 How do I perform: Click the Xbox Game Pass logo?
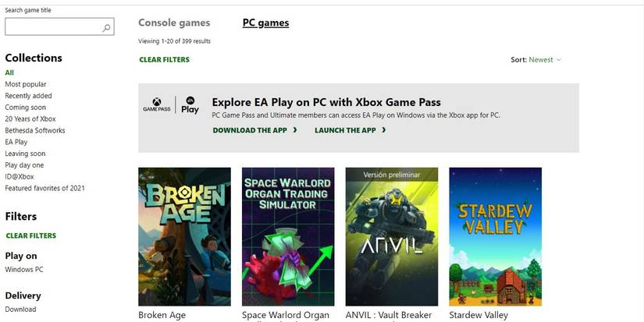point(156,104)
